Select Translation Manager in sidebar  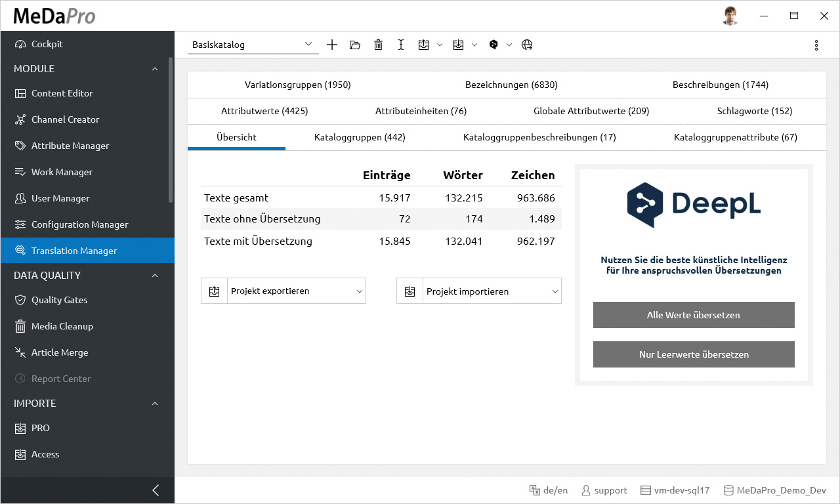(x=87, y=251)
